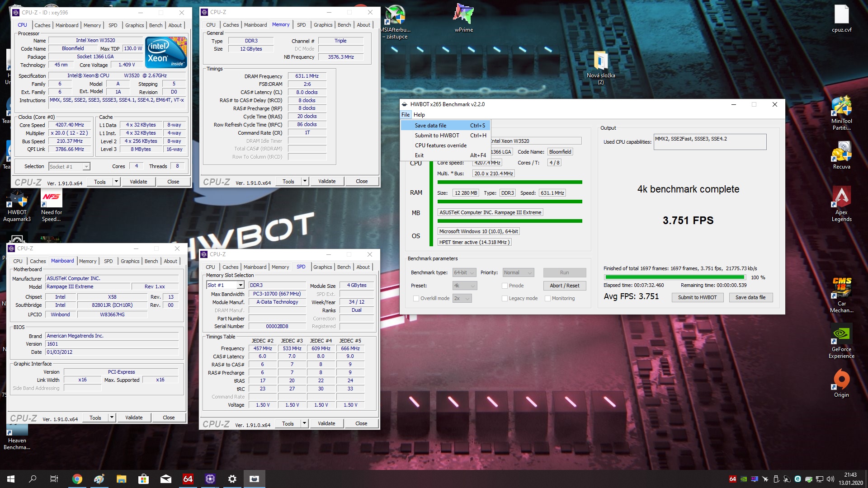Click the Core Speed 4207.40 MHz field
Viewport: 868px width, 488px height.
click(70, 125)
